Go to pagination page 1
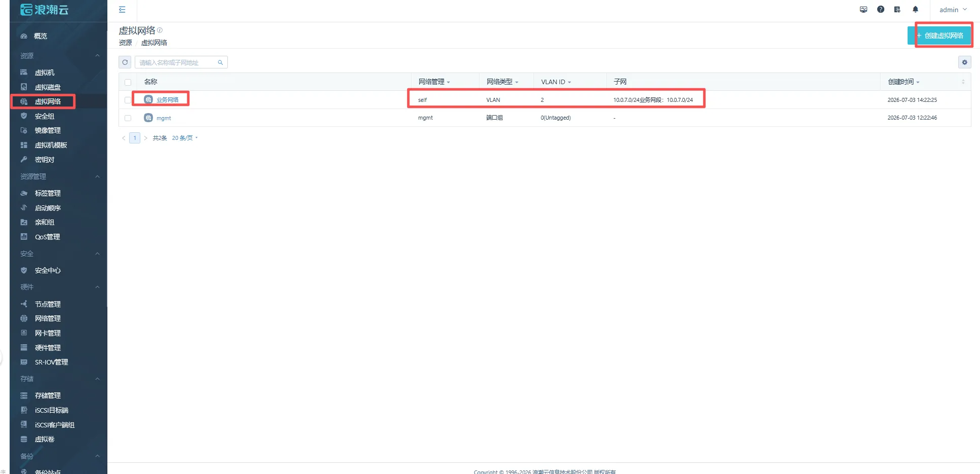 pyautogui.click(x=135, y=138)
